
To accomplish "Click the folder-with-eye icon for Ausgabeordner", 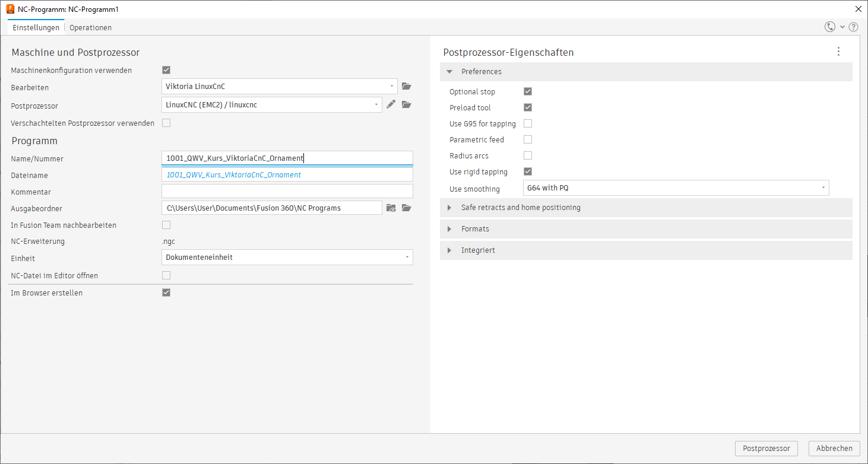I will point(391,208).
